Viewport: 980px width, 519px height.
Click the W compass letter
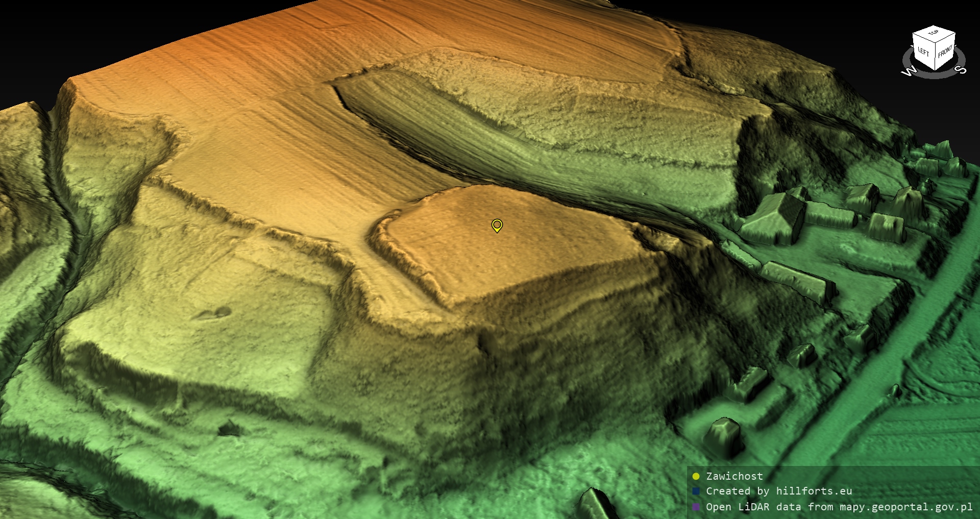(x=909, y=71)
